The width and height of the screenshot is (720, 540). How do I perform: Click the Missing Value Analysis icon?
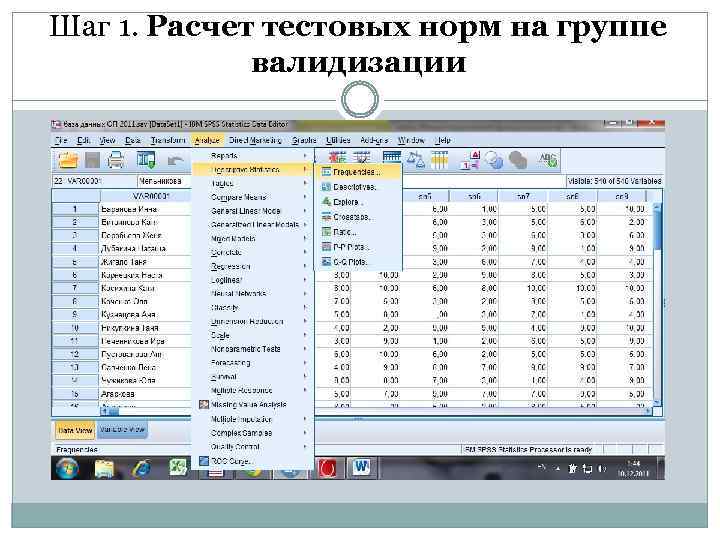click(204, 405)
